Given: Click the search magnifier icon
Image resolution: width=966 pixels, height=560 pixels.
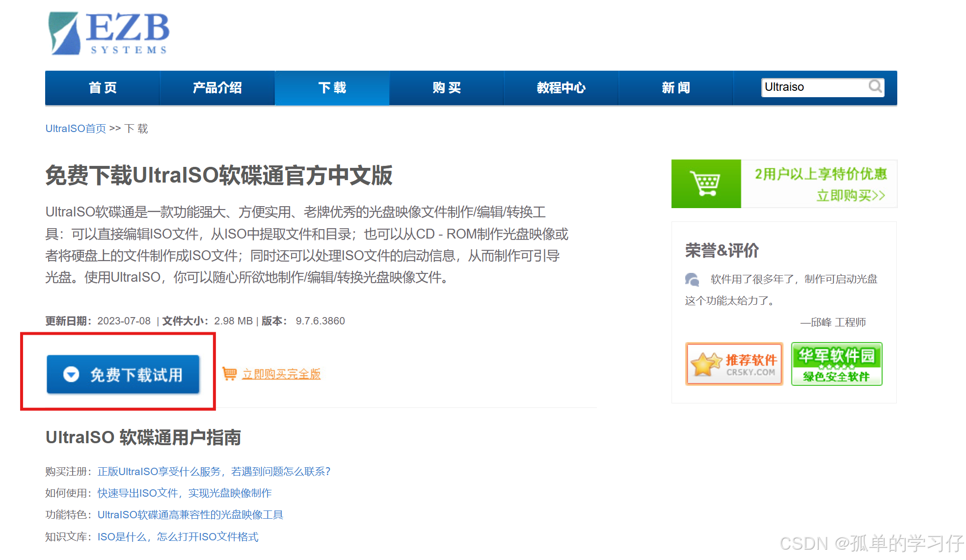Looking at the screenshot, I should tap(875, 87).
